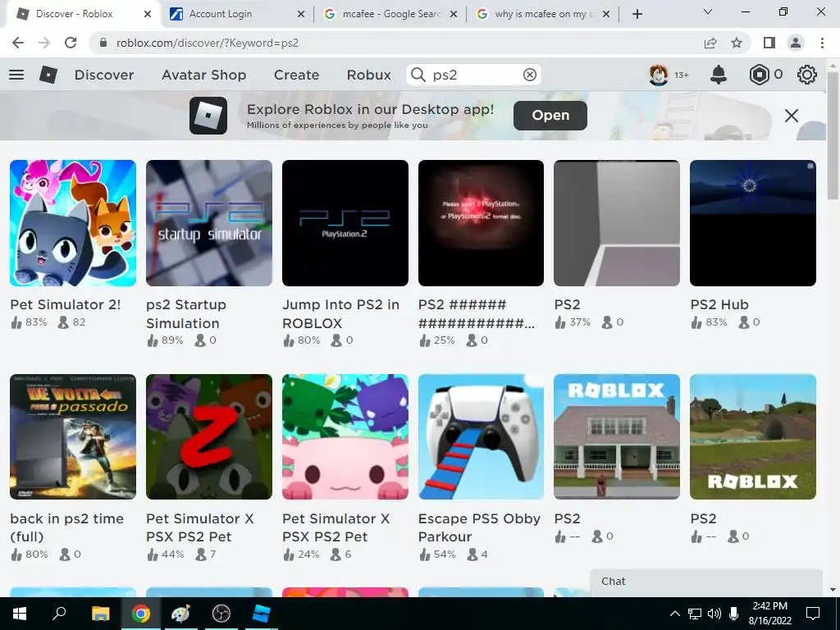This screenshot has height=630, width=840.
Task: Show hidden system tray icons
Action: 674,614
